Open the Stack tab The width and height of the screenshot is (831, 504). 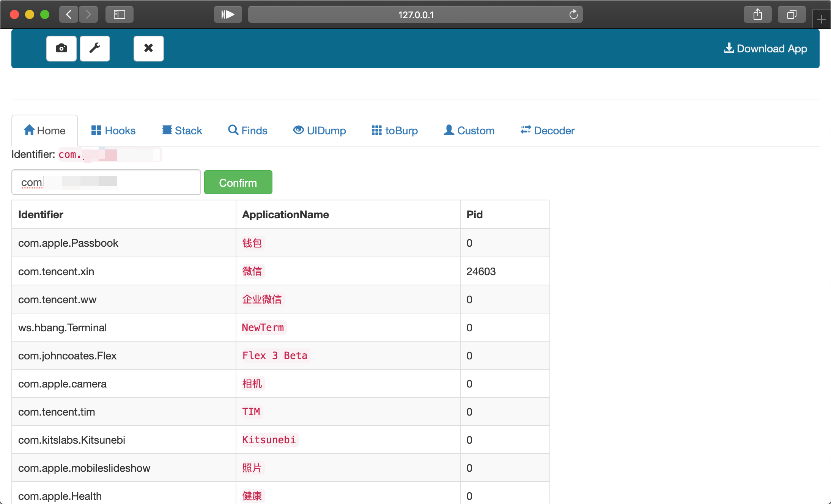(x=182, y=131)
